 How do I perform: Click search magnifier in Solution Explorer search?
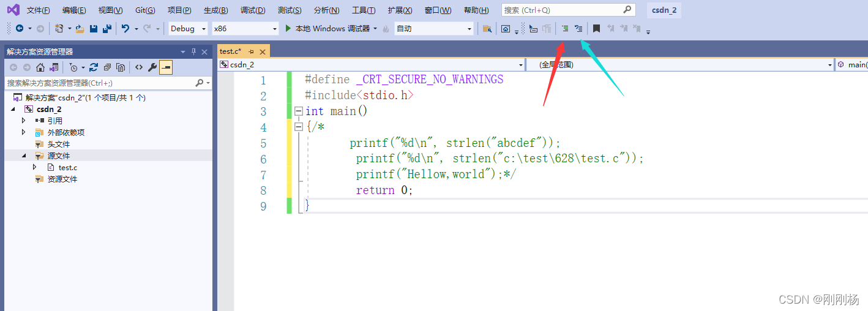click(x=199, y=83)
